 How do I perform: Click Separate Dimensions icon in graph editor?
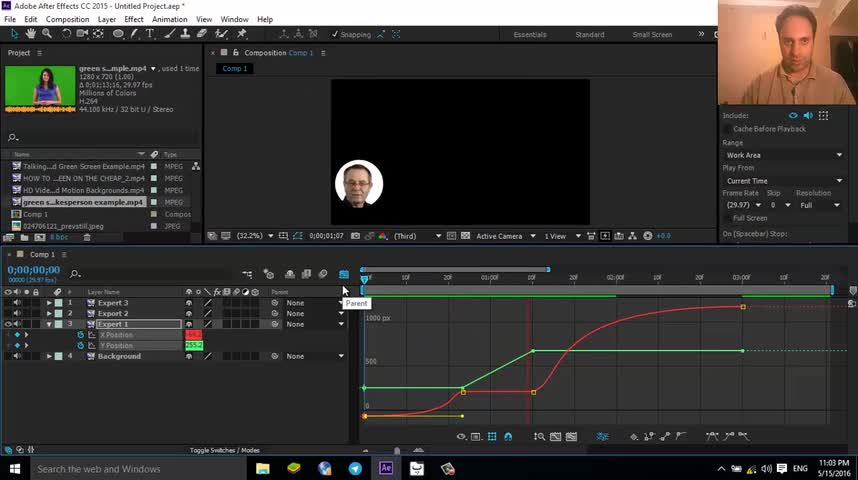click(602, 436)
